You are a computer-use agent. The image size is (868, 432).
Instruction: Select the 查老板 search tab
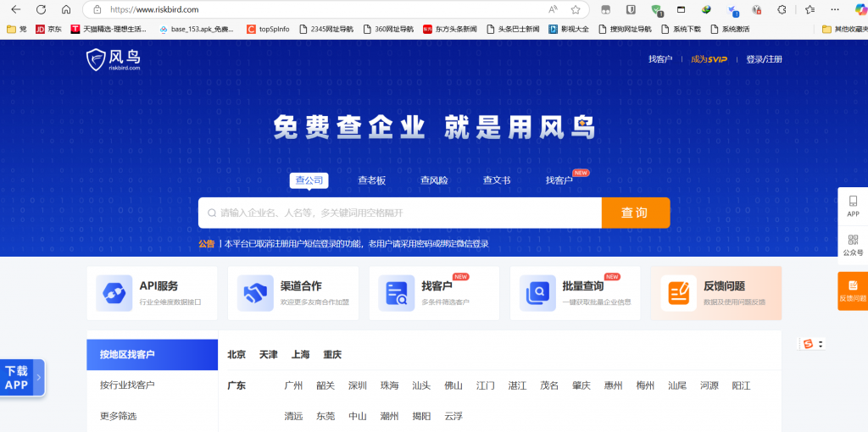point(371,180)
